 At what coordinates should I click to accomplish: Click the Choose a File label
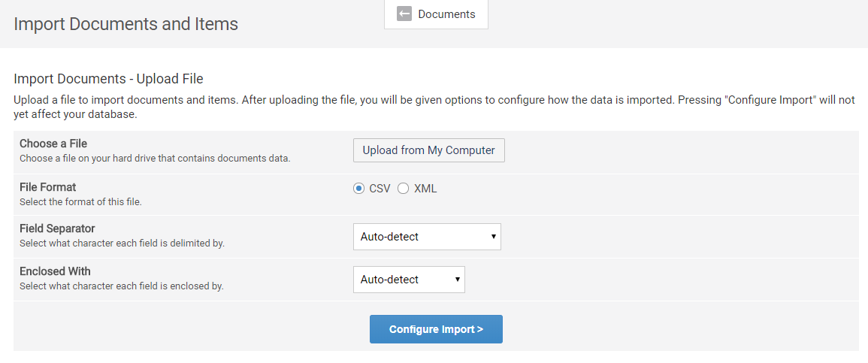[x=53, y=144]
